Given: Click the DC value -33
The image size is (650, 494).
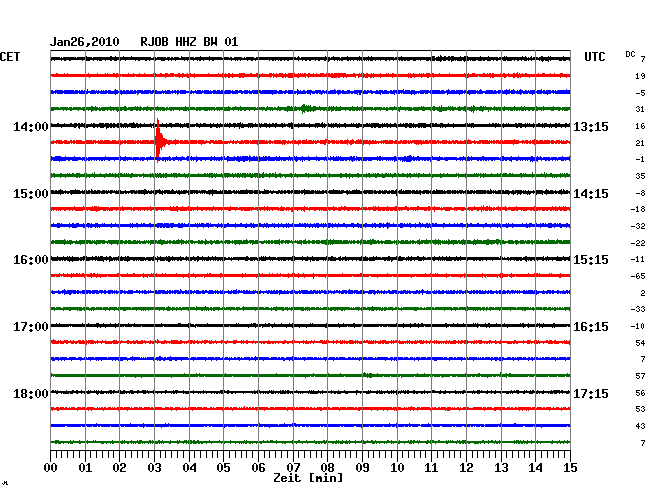Looking at the screenshot, I should coord(638,309).
